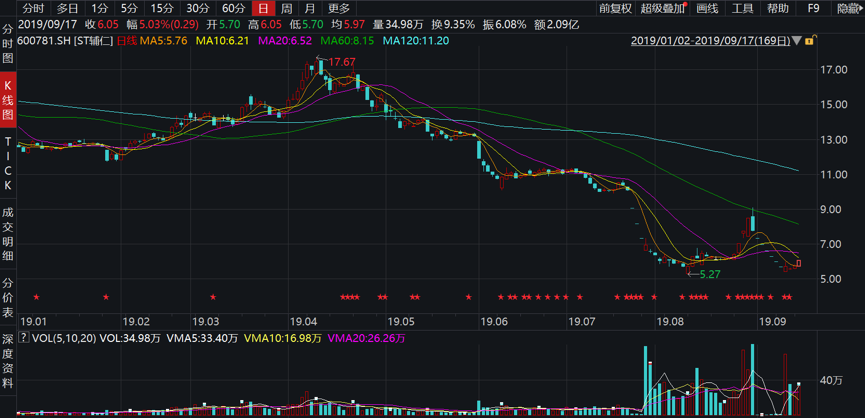Image resolution: width=865 pixels, height=418 pixels.
Task: Expand 更多 period options
Action: point(339,8)
